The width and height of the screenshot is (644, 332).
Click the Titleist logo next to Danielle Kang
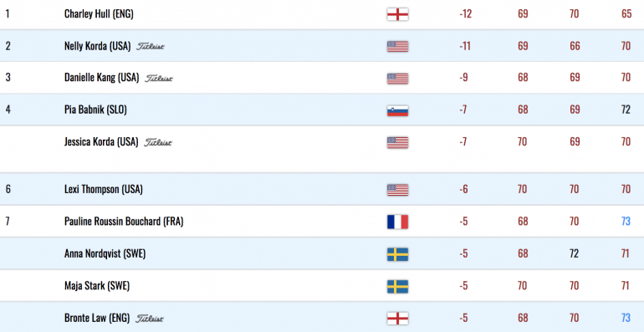159,78
